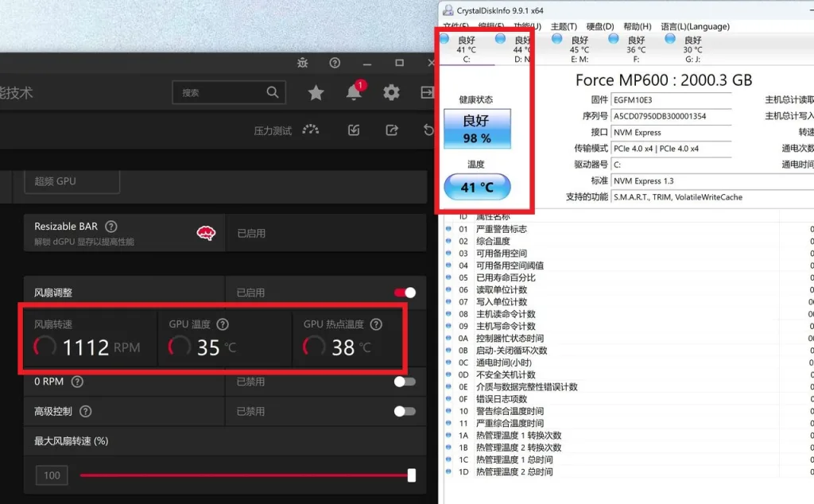Click the 41 °C temperature button
This screenshot has height=504, width=814.
[x=477, y=187]
